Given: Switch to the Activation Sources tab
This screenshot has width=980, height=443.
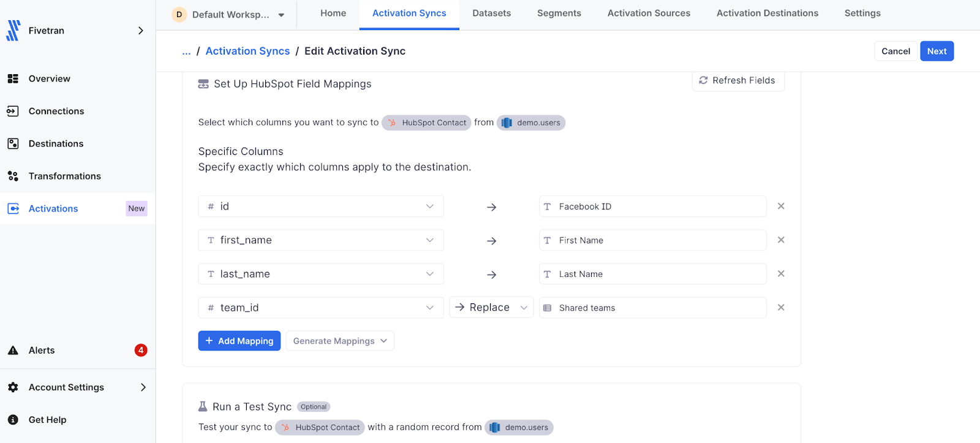Looking at the screenshot, I should (x=649, y=13).
